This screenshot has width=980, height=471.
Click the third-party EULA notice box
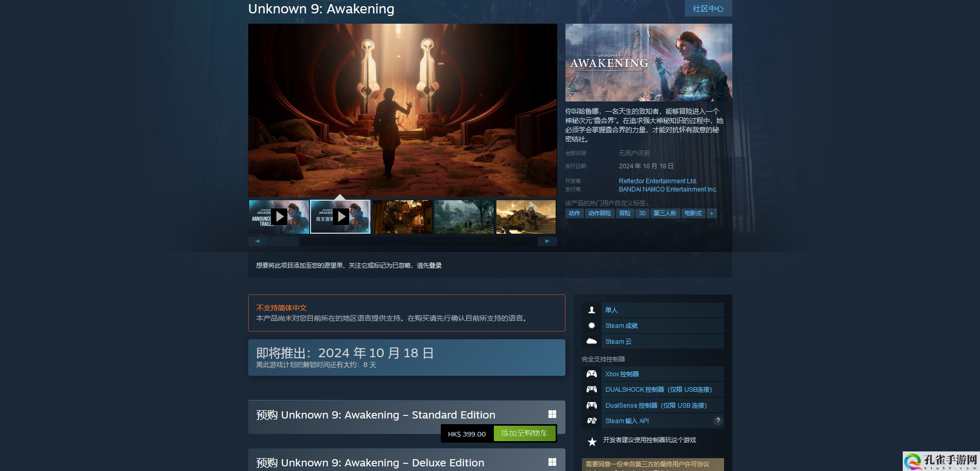(x=653, y=464)
